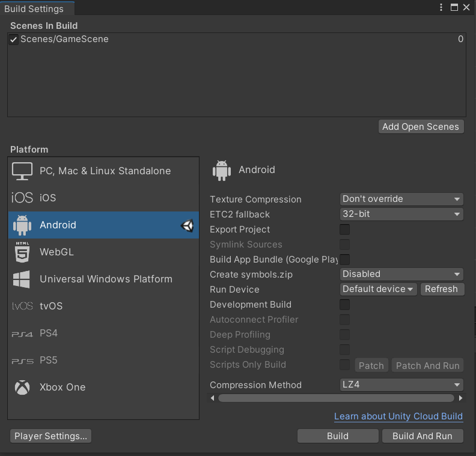The width and height of the screenshot is (476, 456).
Task: Click the Scenes In Build heading
Action: pos(44,26)
